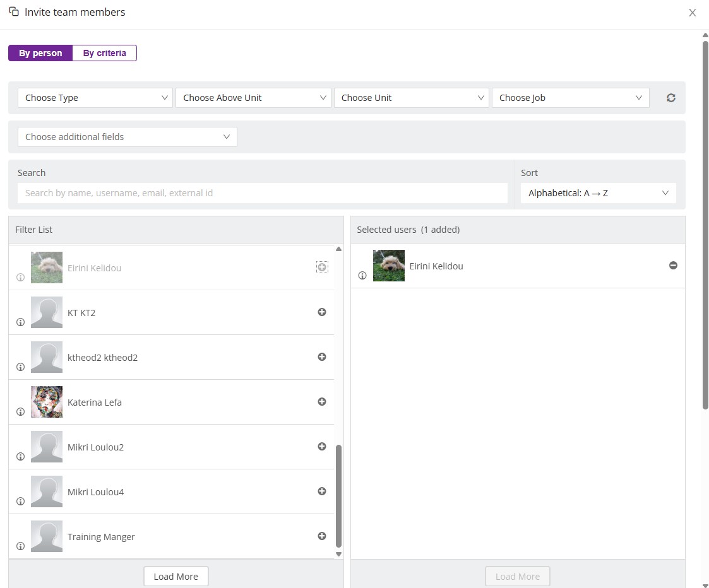The image size is (709, 588).
Task: Open info icon for KT KT2
Action: pyautogui.click(x=20, y=322)
